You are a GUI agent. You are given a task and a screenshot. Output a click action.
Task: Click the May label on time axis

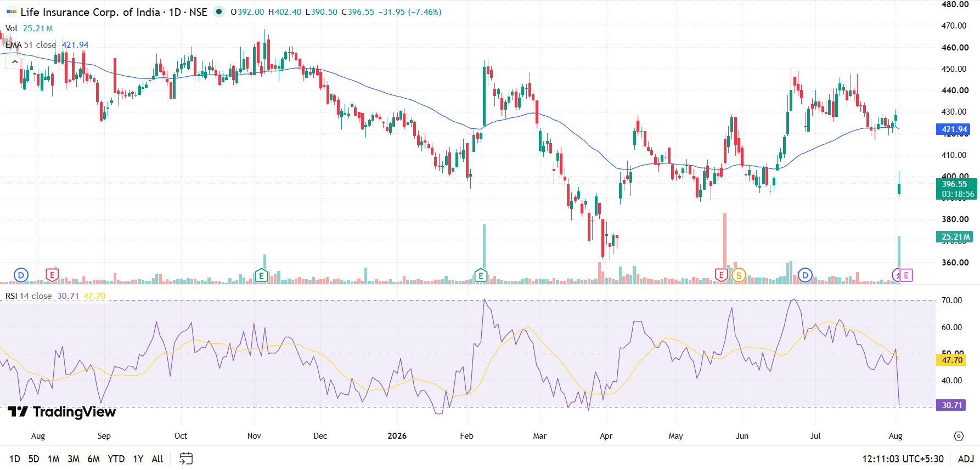pyautogui.click(x=676, y=435)
